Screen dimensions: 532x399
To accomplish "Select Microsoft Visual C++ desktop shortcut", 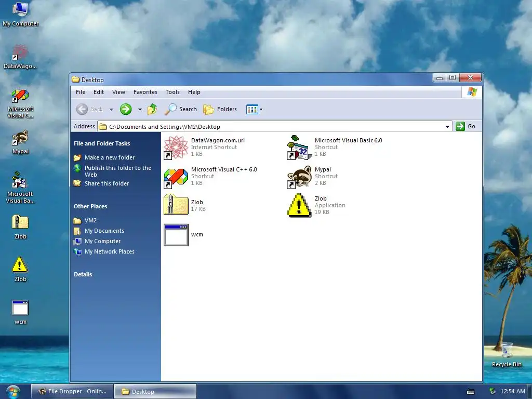I will pos(20,103).
